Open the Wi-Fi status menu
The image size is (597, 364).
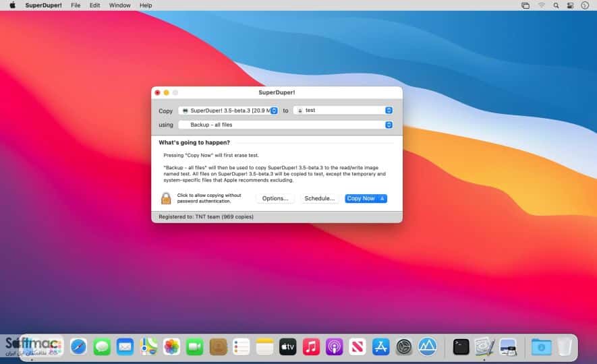point(542,5)
